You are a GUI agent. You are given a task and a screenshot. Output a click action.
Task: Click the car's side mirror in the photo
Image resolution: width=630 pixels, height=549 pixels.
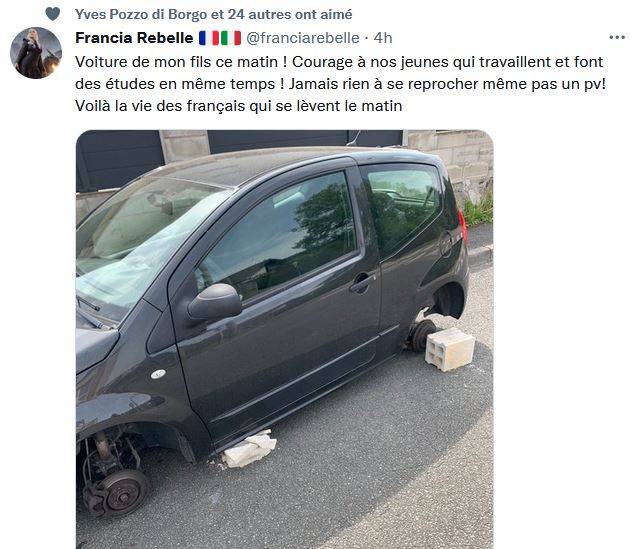point(215,302)
